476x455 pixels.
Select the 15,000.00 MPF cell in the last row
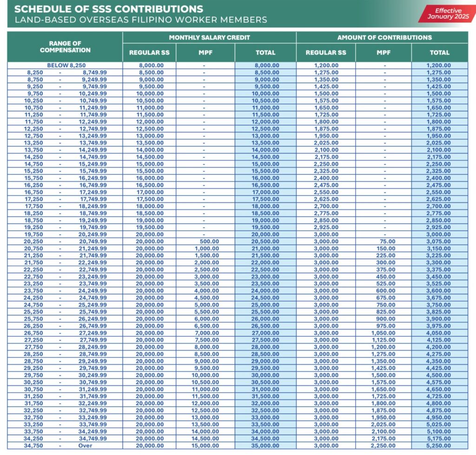click(x=205, y=445)
